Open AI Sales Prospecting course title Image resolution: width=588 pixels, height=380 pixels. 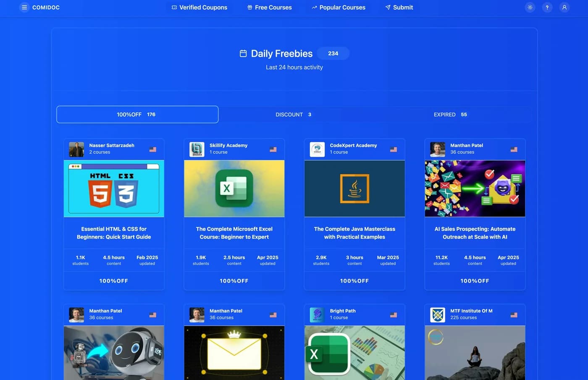[x=475, y=233]
